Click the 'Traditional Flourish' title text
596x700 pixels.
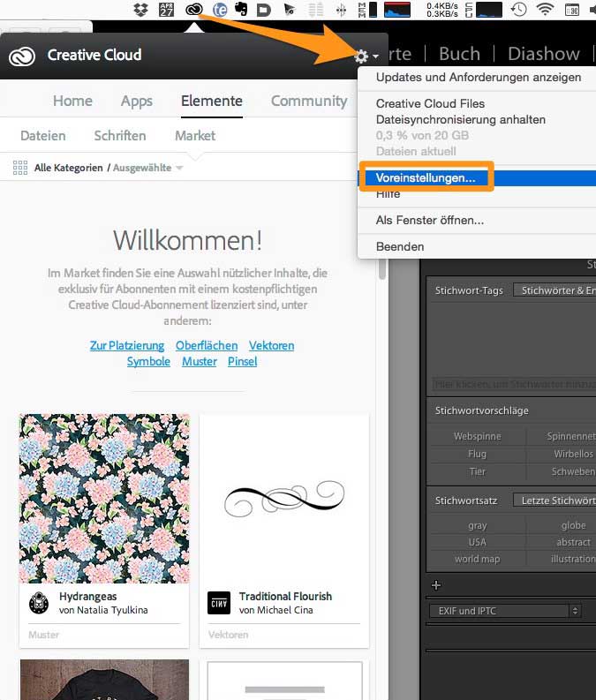(285, 597)
